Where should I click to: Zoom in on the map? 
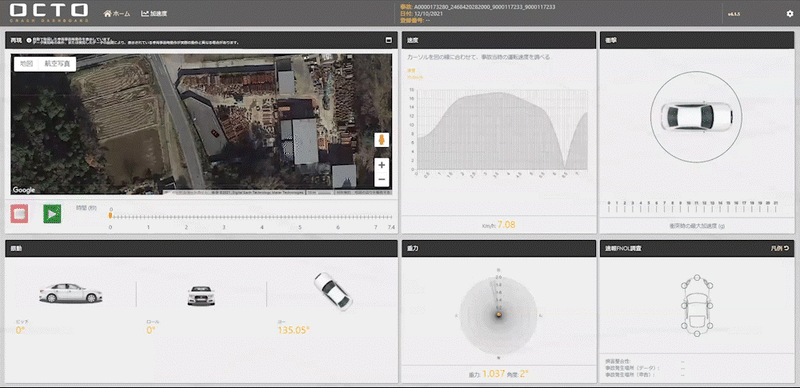tap(382, 165)
